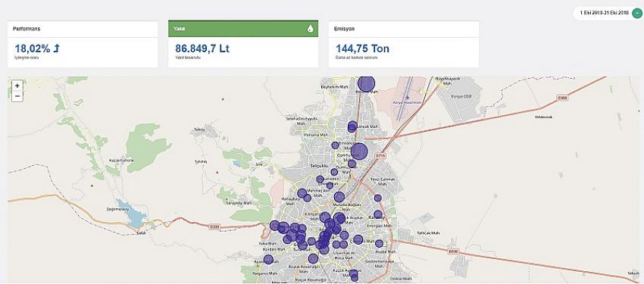Viewport: 644px width, 284px height.
Task: Click the upward arrow next to 18,02%
Action: 57,48
